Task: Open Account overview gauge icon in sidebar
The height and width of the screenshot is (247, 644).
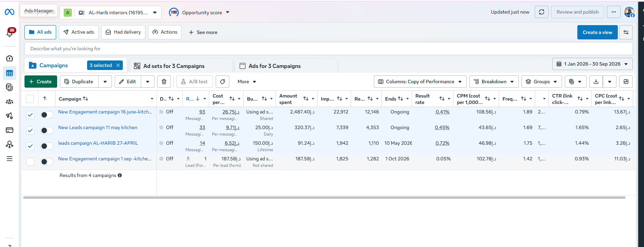Action: pyautogui.click(x=10, y=58)
